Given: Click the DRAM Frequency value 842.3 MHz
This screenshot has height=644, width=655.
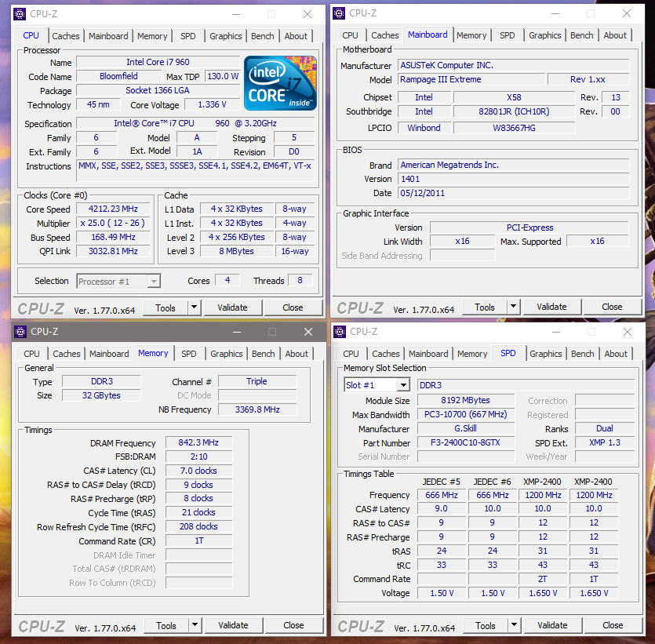Looking at the screenshot, I should tap(198, 442).
